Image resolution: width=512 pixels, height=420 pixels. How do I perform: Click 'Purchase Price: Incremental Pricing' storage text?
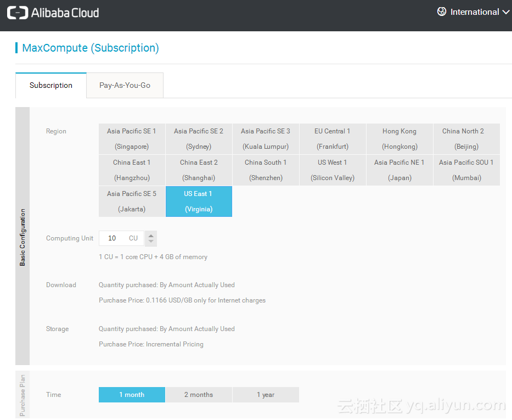tap(151, 344)
